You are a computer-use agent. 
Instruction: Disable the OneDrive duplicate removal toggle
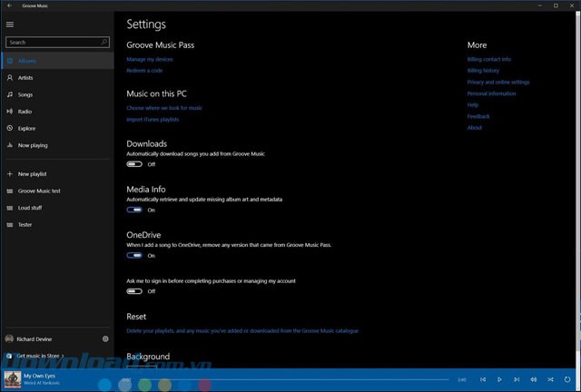click(134, 256)
